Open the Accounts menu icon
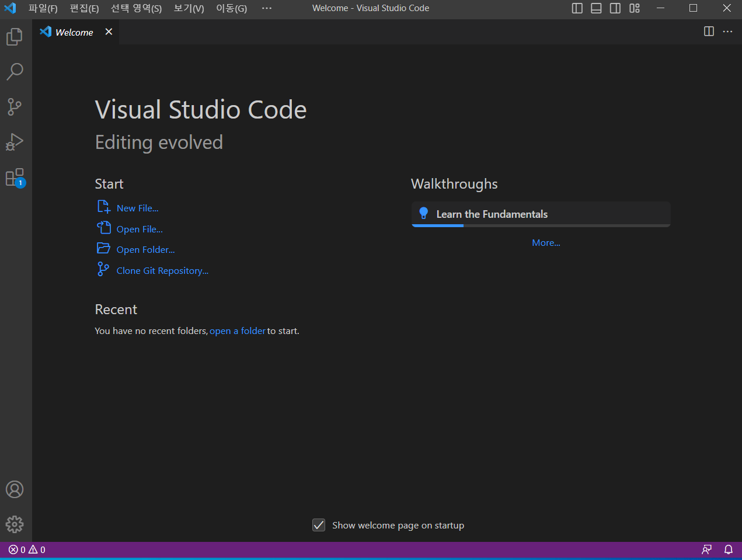Screen dimensions: 742x560 click(15, 489)
